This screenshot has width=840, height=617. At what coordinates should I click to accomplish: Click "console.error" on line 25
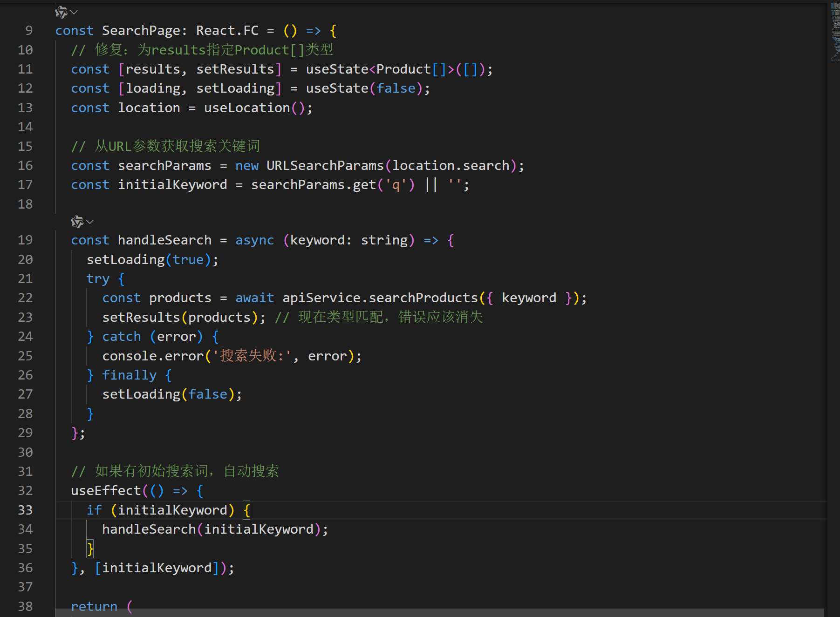(153, 356)
